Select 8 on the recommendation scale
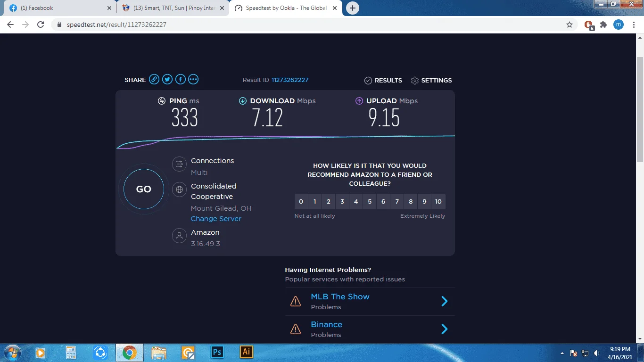This screenshot has height=362, width=644. (x=411, y=201)
